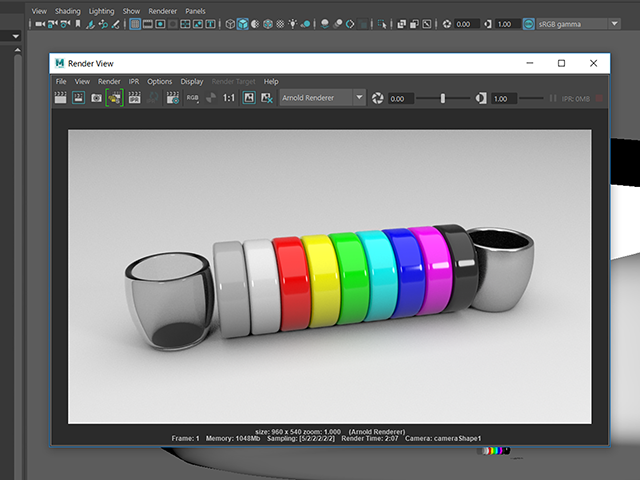Click the Render View gamma slider track
This screenshot has height=480, width=640.
pos(531,98)
